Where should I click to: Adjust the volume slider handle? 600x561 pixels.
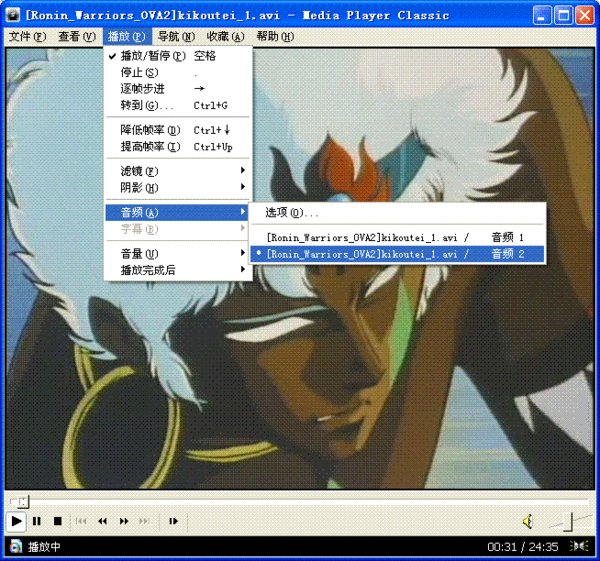569,522
